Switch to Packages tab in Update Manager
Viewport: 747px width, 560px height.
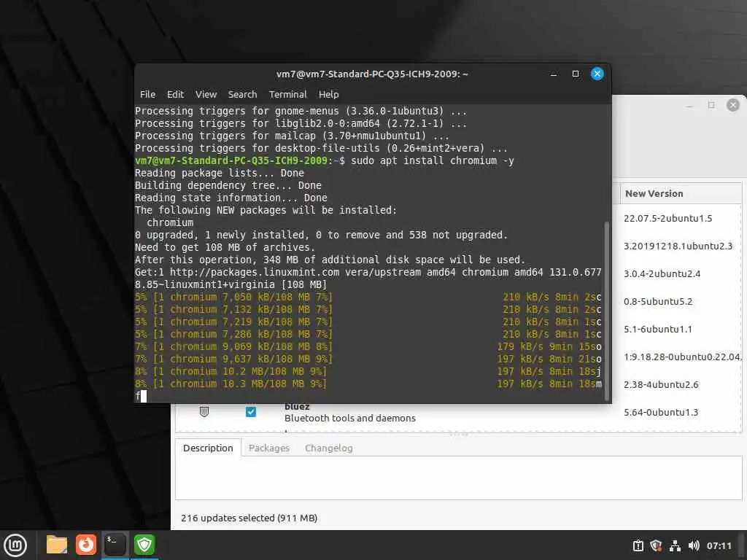[269, 448]
